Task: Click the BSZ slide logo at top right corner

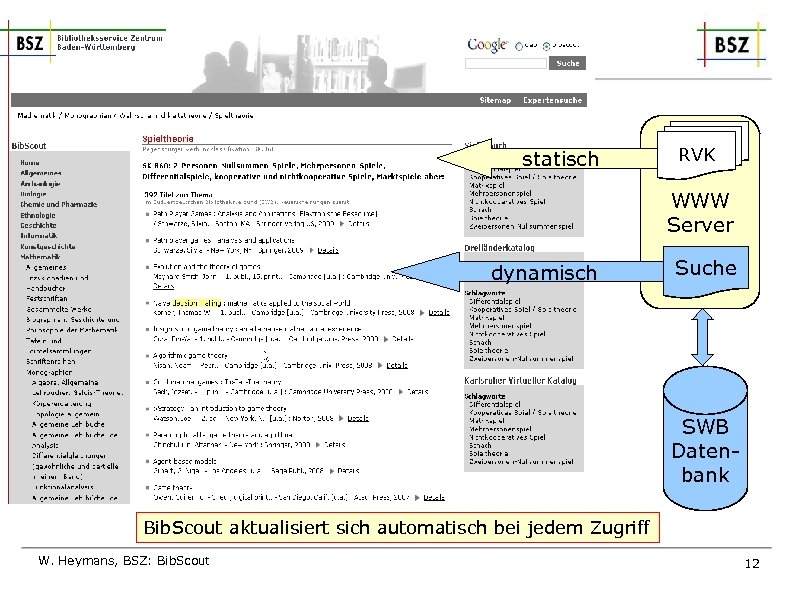Action: 732,45
